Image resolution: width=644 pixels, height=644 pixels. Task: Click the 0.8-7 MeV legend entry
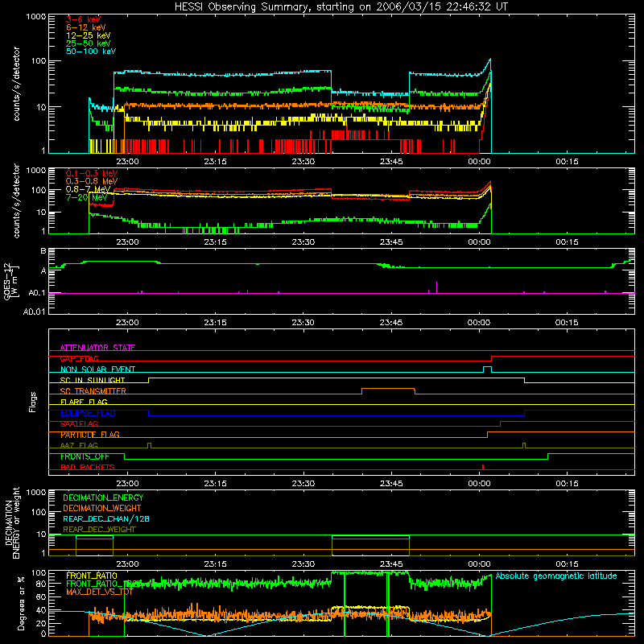[x=88, y=189]
